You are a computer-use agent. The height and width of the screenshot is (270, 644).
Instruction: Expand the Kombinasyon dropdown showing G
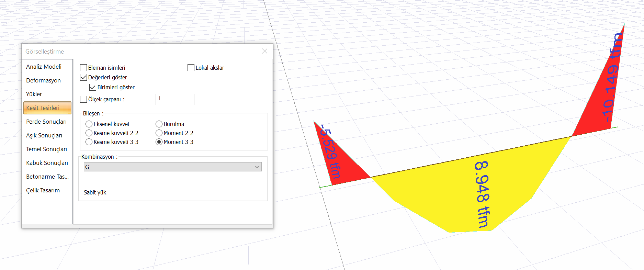(172, 167)
